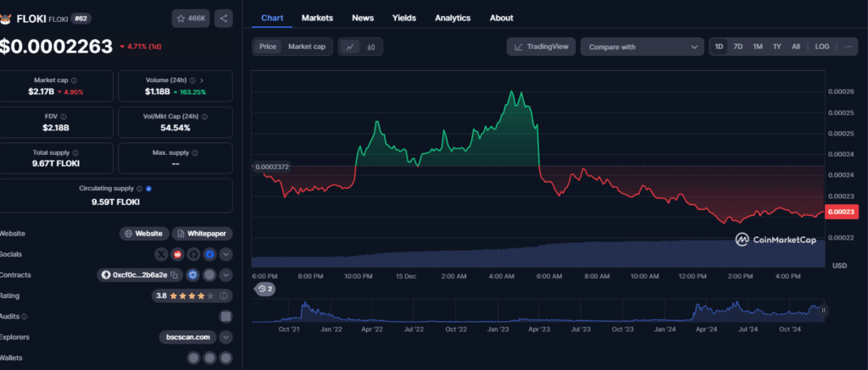Open the bscscan.com explorer link

click(188, 337)
